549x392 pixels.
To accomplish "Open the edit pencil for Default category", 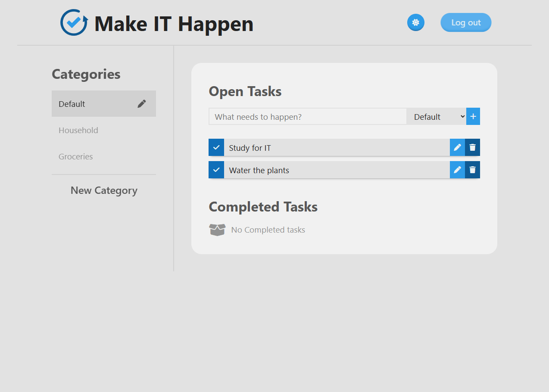I will point(141,103).
